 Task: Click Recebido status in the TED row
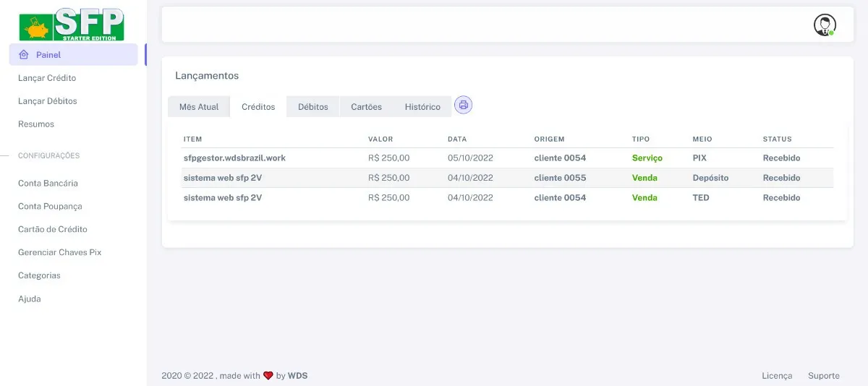[782, 197]
